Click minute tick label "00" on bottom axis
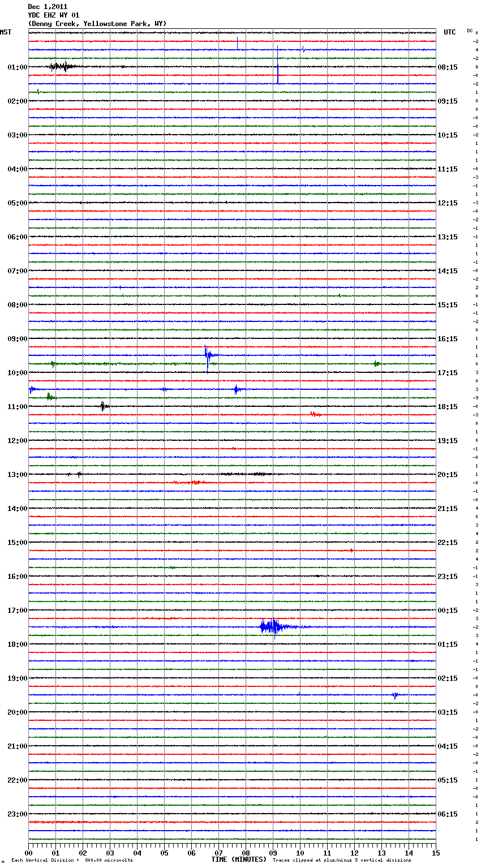The width and height of the screenshot is (481, 868). click(28, 853)
